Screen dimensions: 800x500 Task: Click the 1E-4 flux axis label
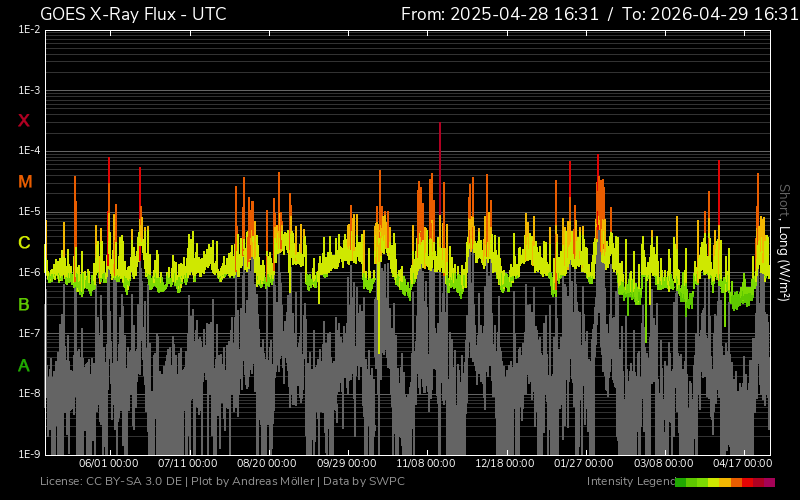[29, 151]
